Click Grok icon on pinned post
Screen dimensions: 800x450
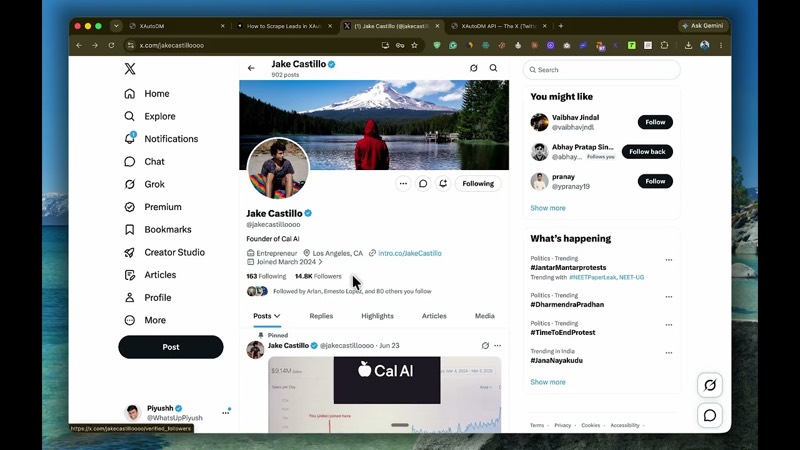click(485, 345)
